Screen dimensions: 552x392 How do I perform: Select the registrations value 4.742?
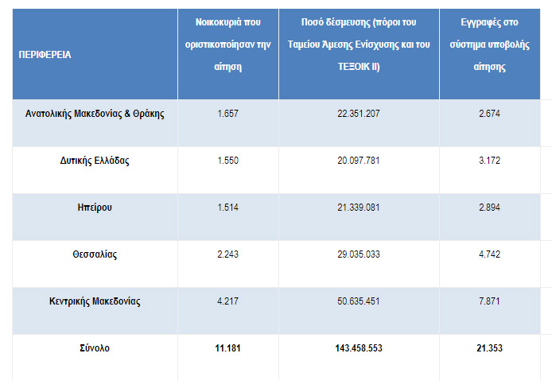click(x=489, y=254)
